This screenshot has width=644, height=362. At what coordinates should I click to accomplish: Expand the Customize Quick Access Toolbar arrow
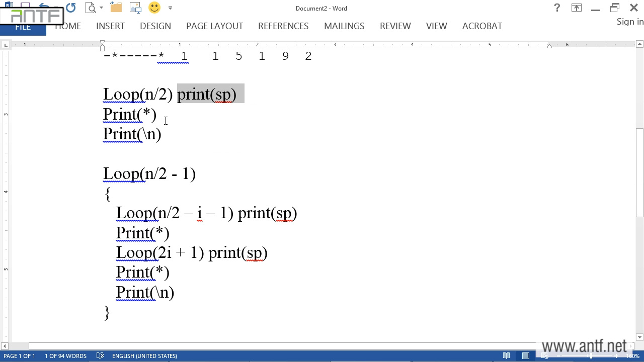(170, 8)
